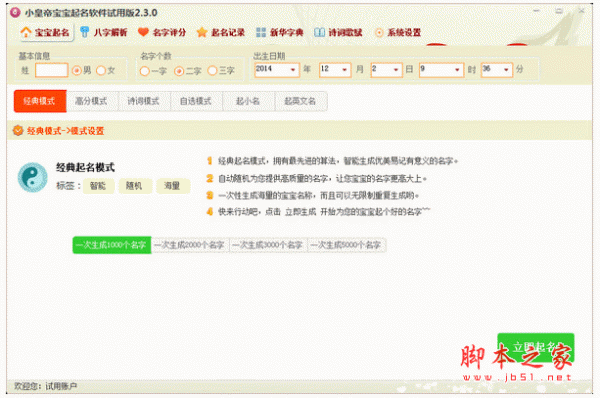Close the naming software window

click(581, 11)
